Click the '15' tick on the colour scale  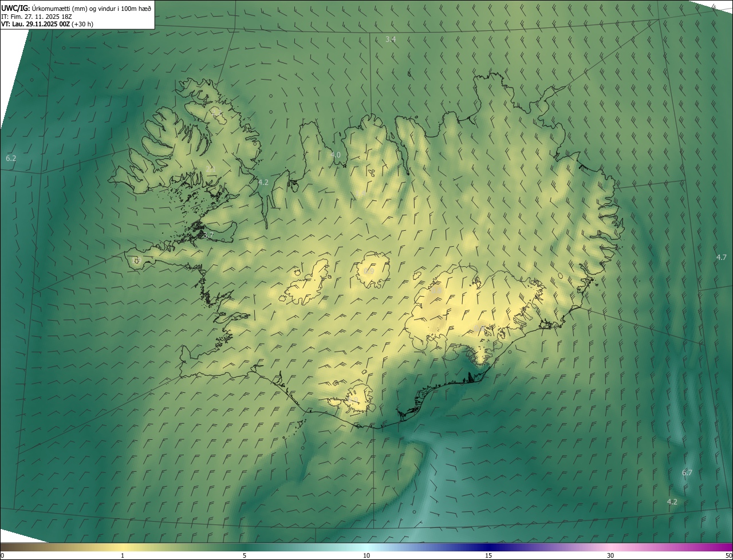488,555
